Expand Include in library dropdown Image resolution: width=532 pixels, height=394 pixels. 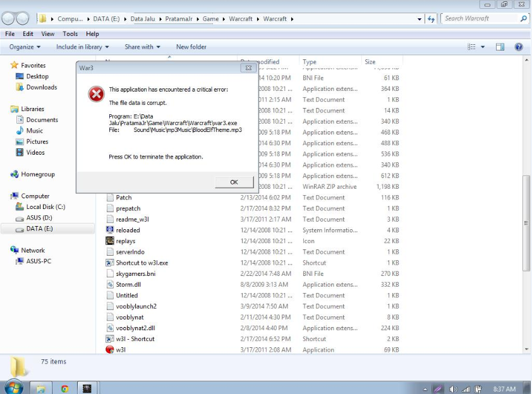point(82,47)
